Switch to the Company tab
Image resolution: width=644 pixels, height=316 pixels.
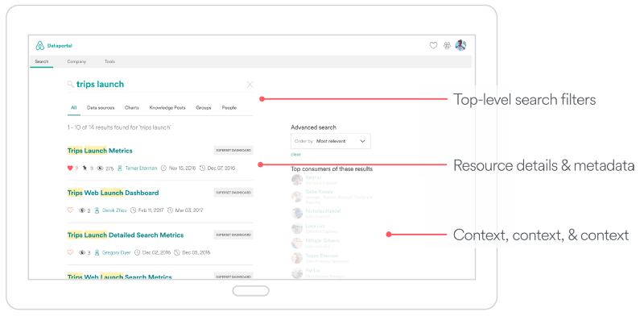pyautogui.click(x=76, y=62)
